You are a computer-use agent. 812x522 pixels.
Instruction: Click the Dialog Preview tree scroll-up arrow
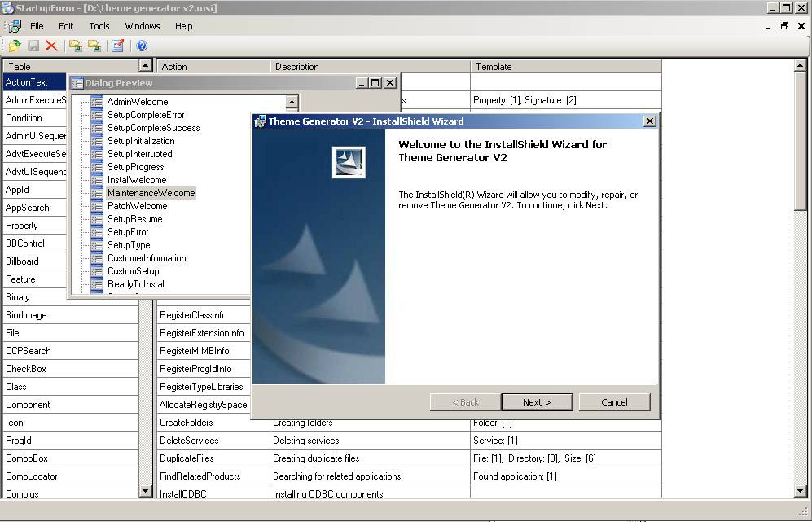pos(292,102)
